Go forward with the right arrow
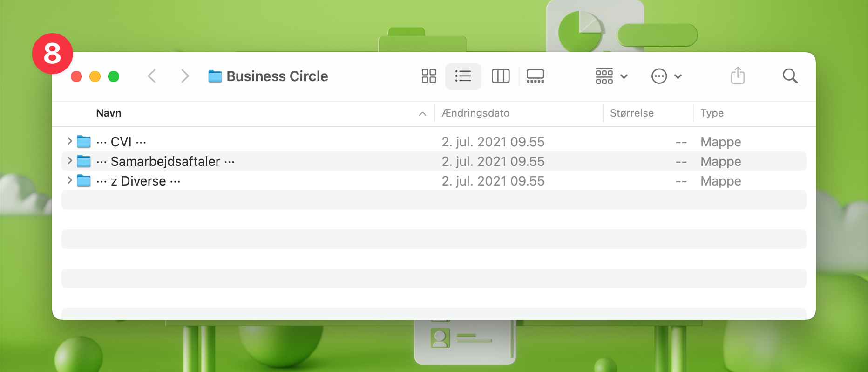 185,76
